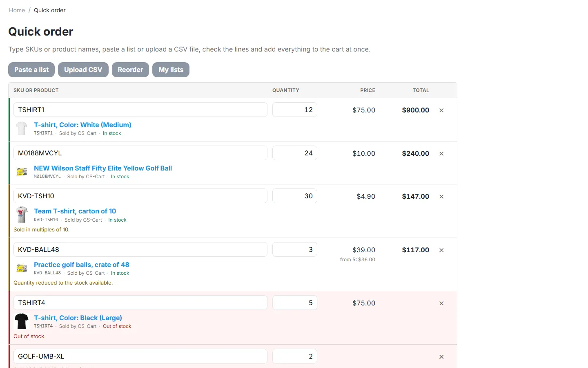This screenshot has width=588, height=368.
Task: Click the TOTAL column header
Action: [421, 90]
